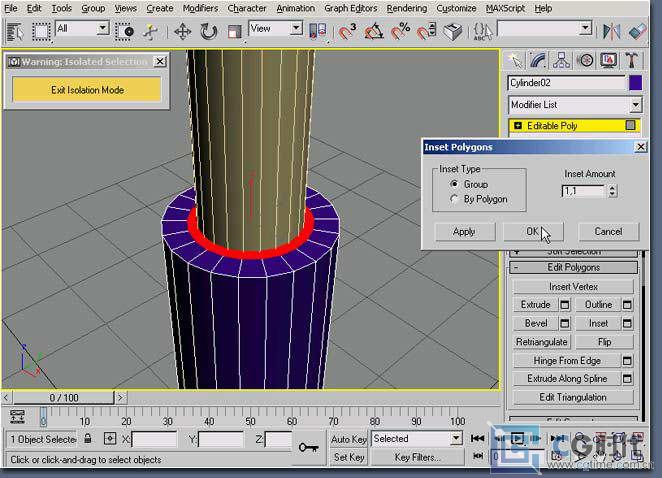Open Extrude Along Spline settings box
This screenshot has width=662, height=478.
tap(627, 378)
